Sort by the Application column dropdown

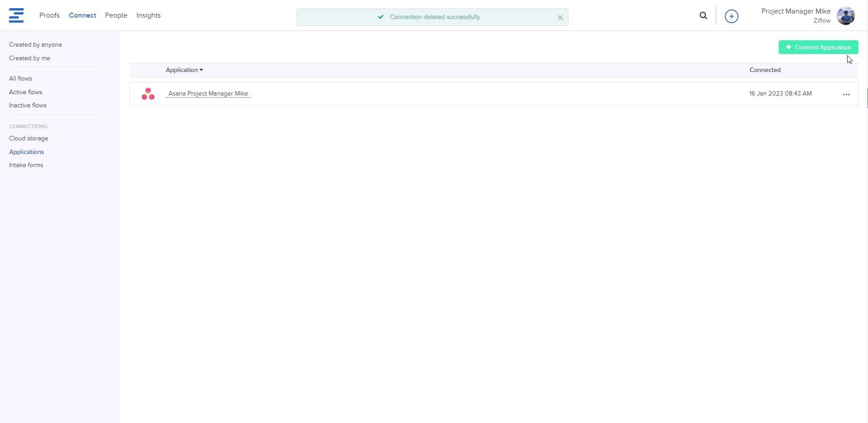coord(184,70)
